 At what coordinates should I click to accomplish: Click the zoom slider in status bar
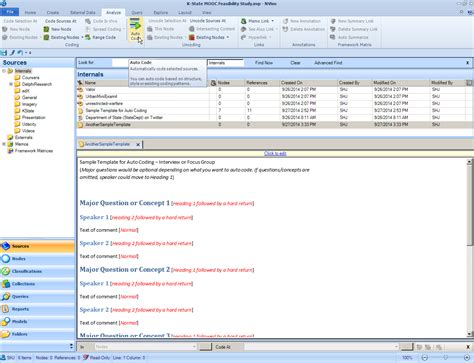(445, 358)
